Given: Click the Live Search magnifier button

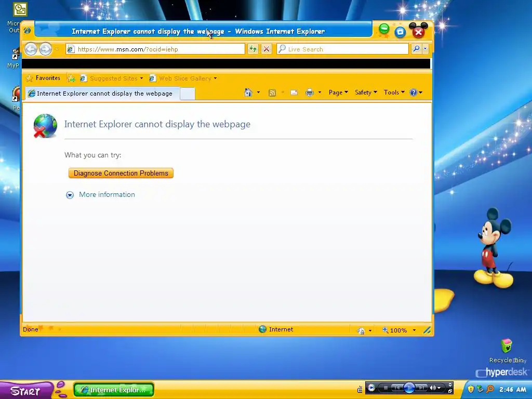Looking at the screenshot, I should point(416,49).
